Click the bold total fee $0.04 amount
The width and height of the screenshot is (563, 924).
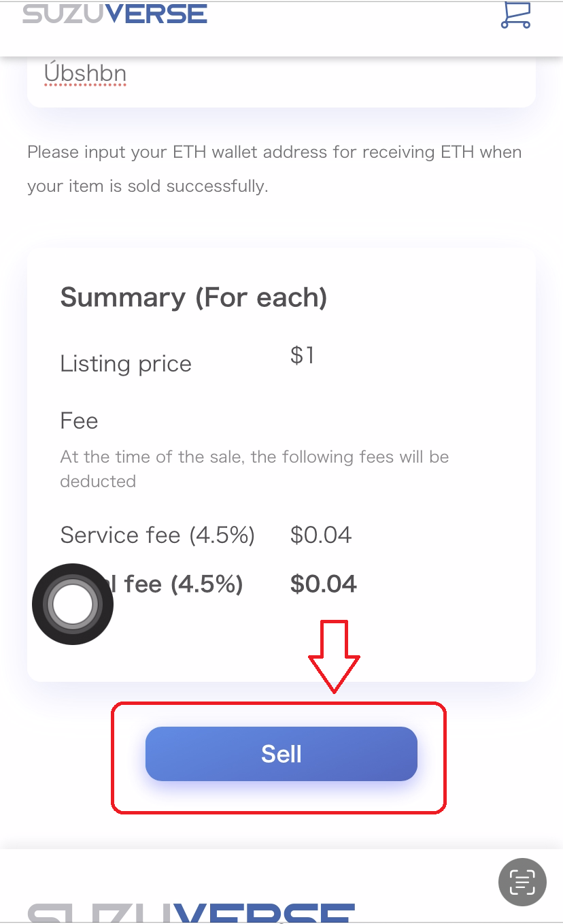point(323,584)
